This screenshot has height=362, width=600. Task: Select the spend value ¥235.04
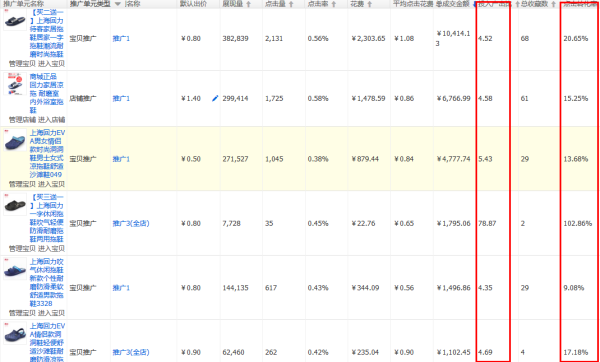[365, 352]
